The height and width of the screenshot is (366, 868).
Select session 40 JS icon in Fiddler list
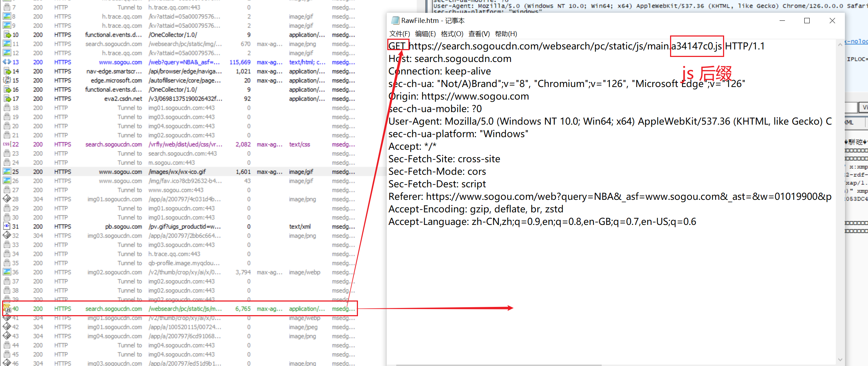(7, 309)
